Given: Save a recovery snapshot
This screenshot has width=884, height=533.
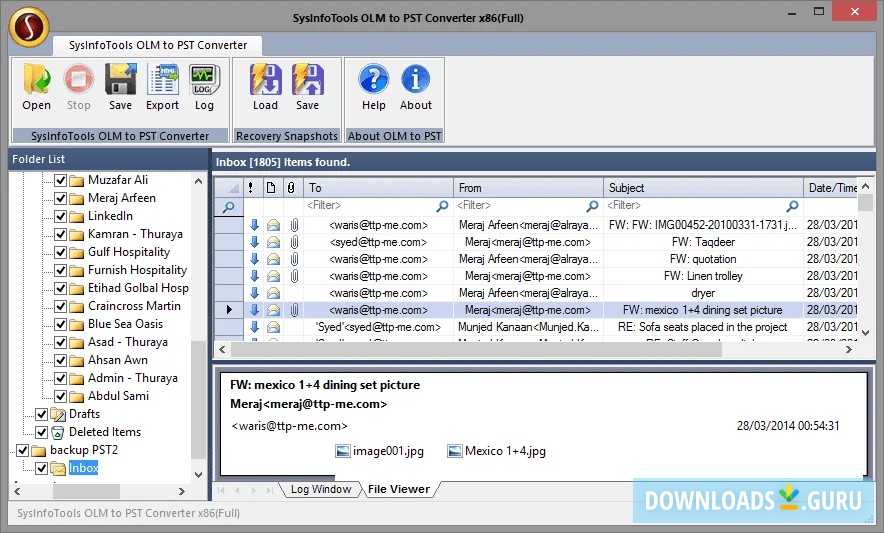Looking at the screenshot, I should (307, 80).
